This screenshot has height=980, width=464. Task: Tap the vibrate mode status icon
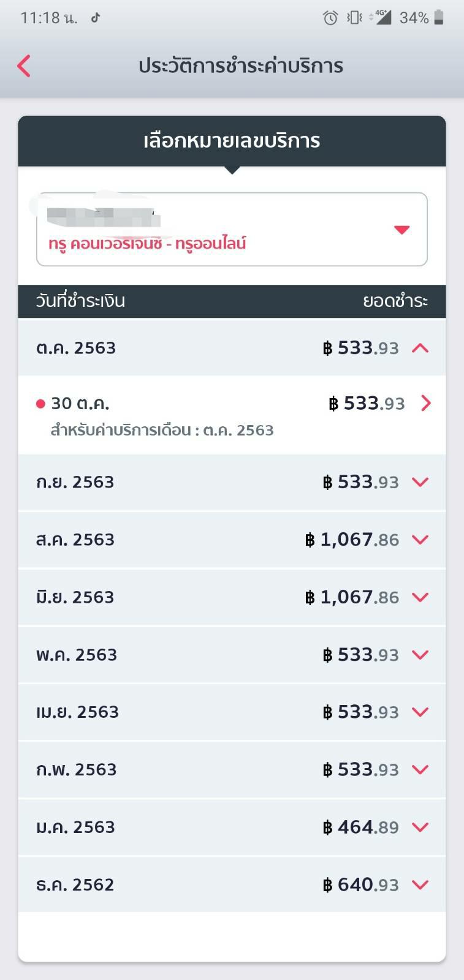[x=354, y=18]
